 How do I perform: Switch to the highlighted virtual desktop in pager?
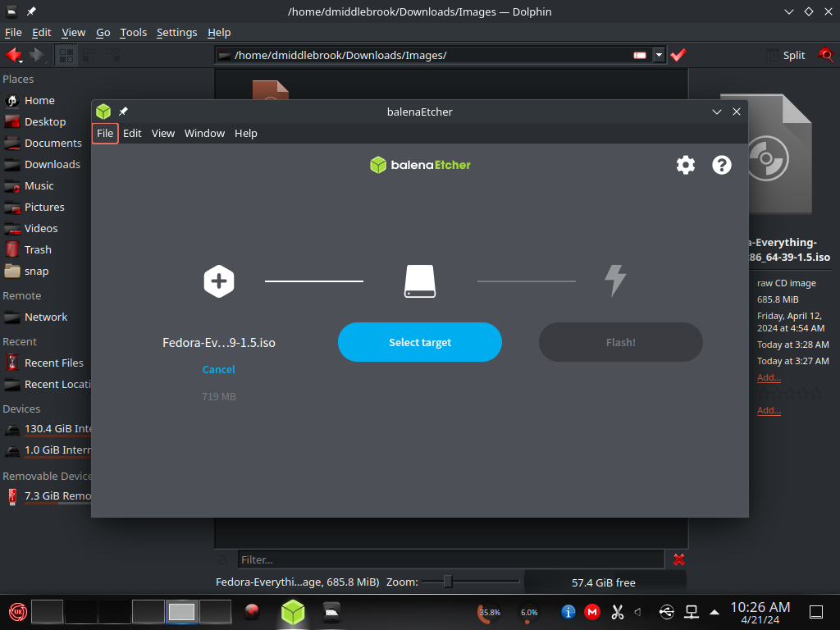[x=181, y=612]
